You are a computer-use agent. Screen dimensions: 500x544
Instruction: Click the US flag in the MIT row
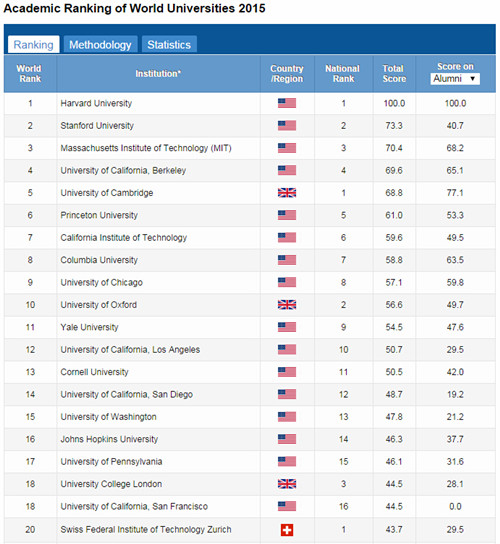coord(287,148)
